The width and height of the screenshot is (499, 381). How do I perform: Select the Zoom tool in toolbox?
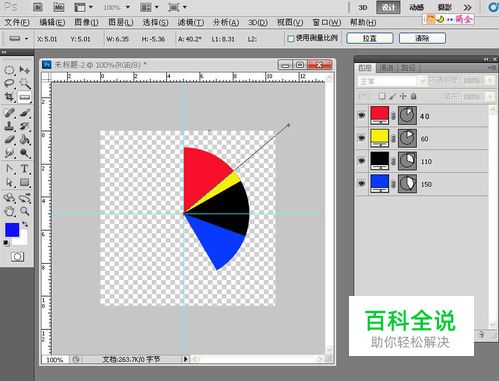[x=24, y=211]
